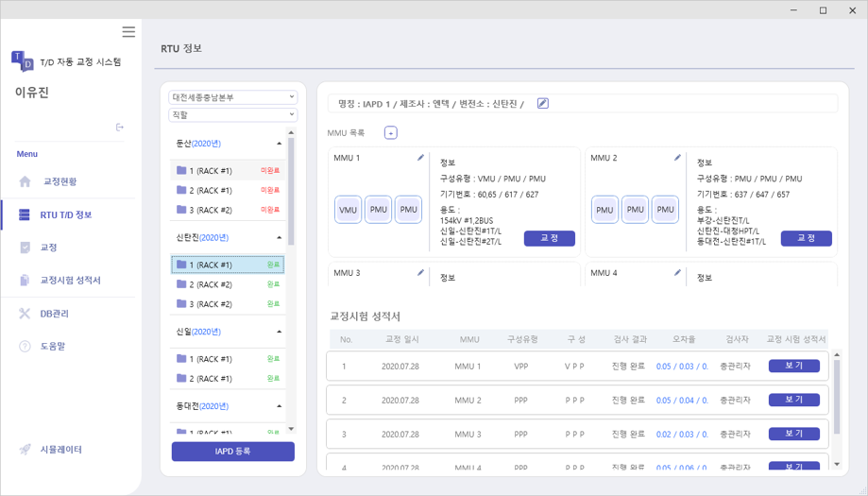868x496 pixels.
Task: Collapse the 신탄진(2020년) group
Action: (279, 238)
